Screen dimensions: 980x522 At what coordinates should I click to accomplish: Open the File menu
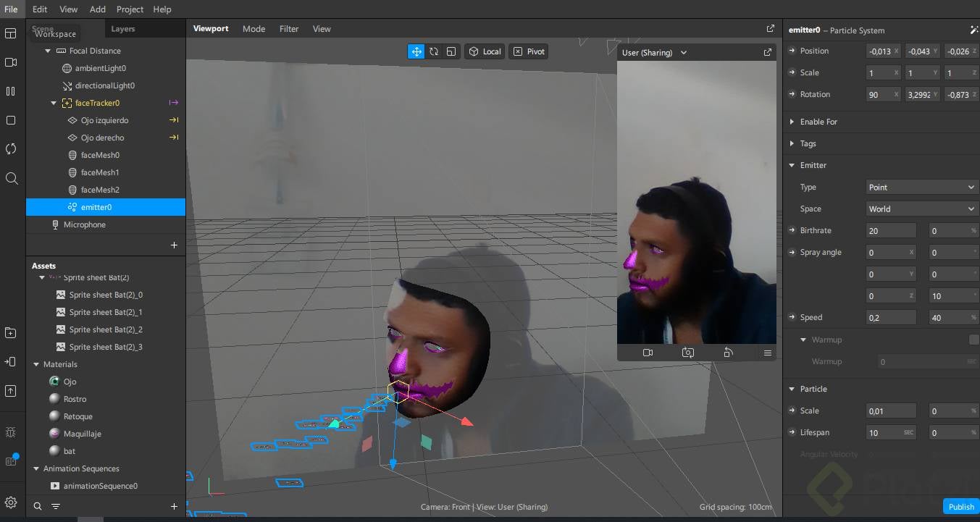coord(11,9)
